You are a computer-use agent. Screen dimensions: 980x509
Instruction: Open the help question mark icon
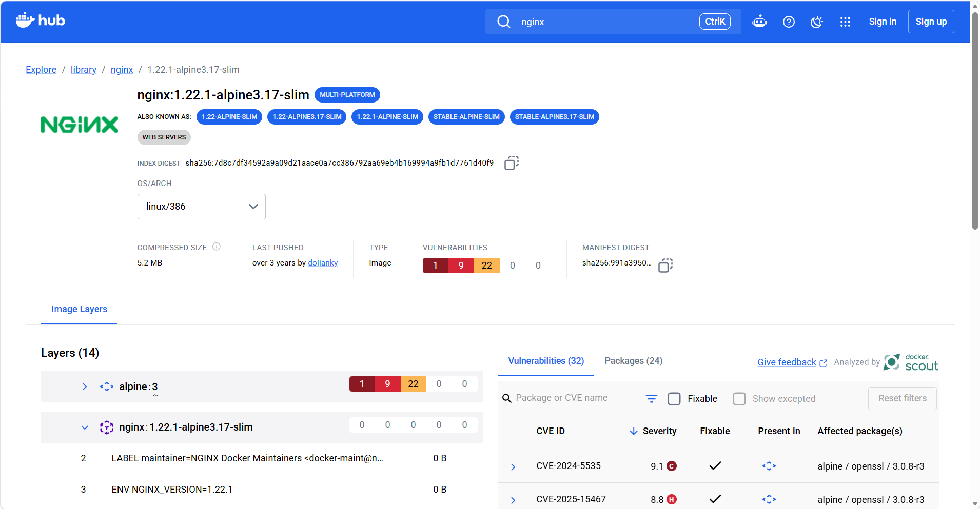789,22
